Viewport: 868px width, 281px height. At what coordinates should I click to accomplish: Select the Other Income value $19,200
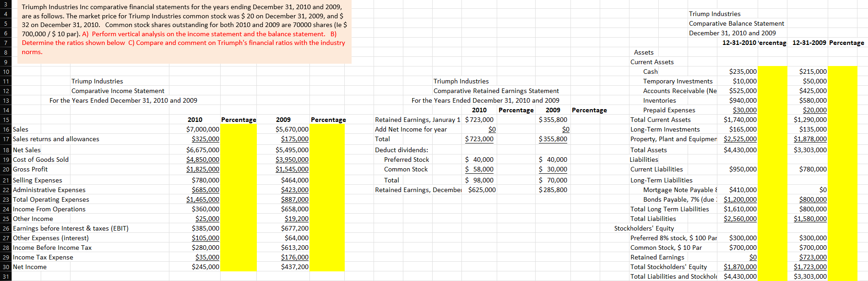tap(296, 219)
